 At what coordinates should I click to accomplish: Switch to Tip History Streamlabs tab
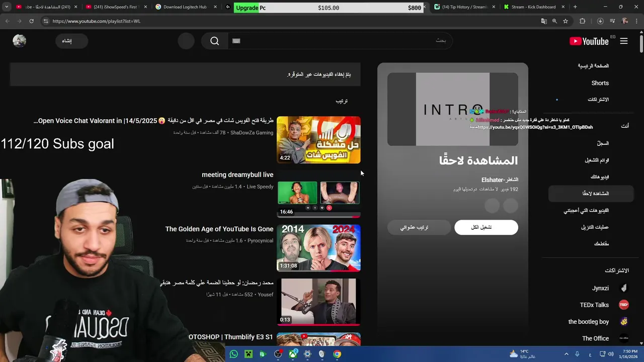[464, 7]
